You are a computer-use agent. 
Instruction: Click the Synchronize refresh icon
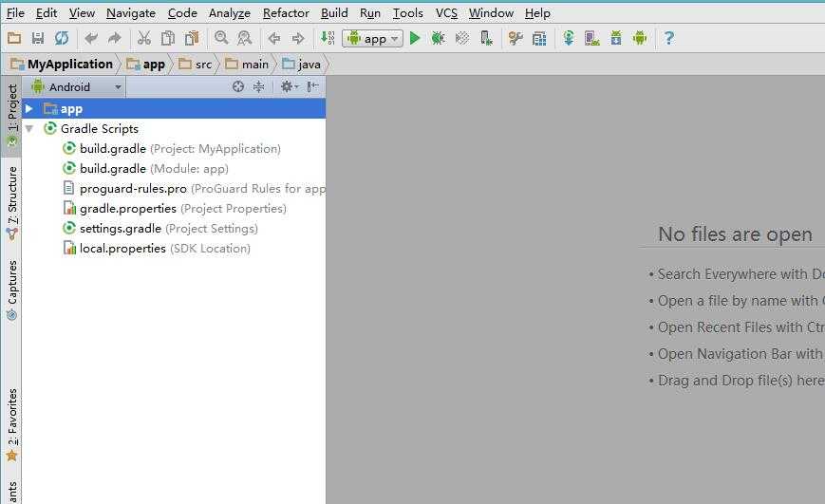(x=62, y=38)
